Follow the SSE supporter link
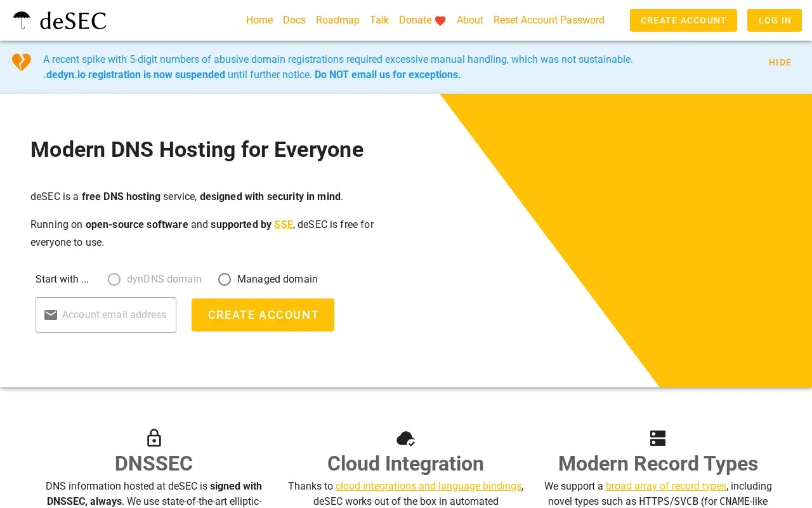Image resolution: width=812 pixels, height=508 pixels. pos(284,224)
